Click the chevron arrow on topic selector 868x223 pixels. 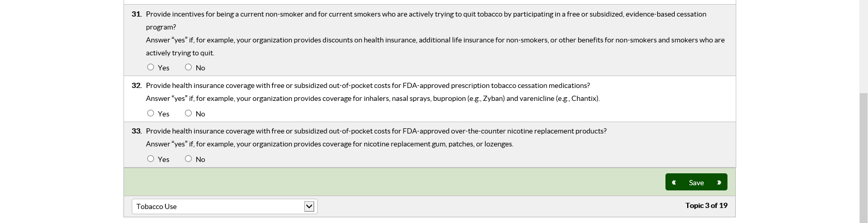(x=309, y=206)
